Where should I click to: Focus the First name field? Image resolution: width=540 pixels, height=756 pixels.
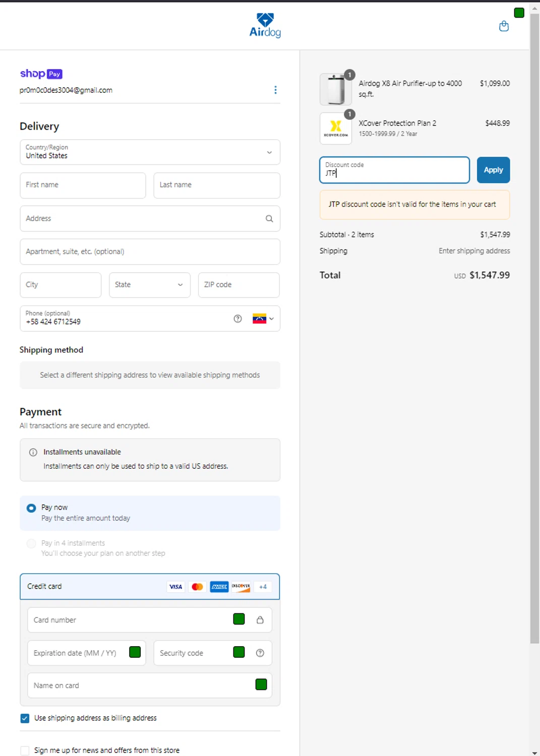click(x=83, y=185)
